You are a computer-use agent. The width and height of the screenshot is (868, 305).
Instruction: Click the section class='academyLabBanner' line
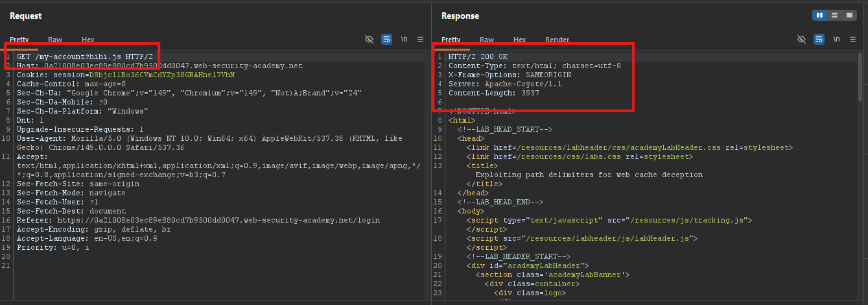[553, 274]
